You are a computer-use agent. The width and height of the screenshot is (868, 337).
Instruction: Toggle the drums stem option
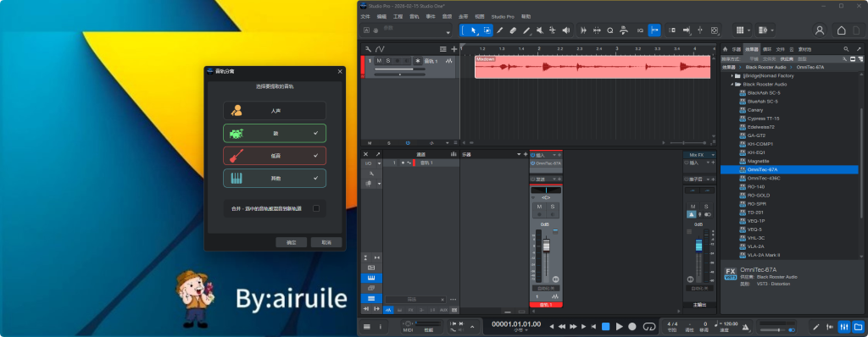pyautogui.click(x=275, y=134)
